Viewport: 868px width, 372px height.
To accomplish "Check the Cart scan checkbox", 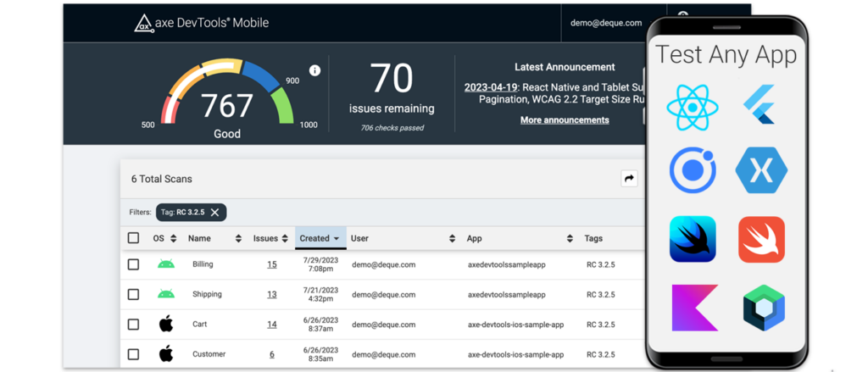I will 133,325.
